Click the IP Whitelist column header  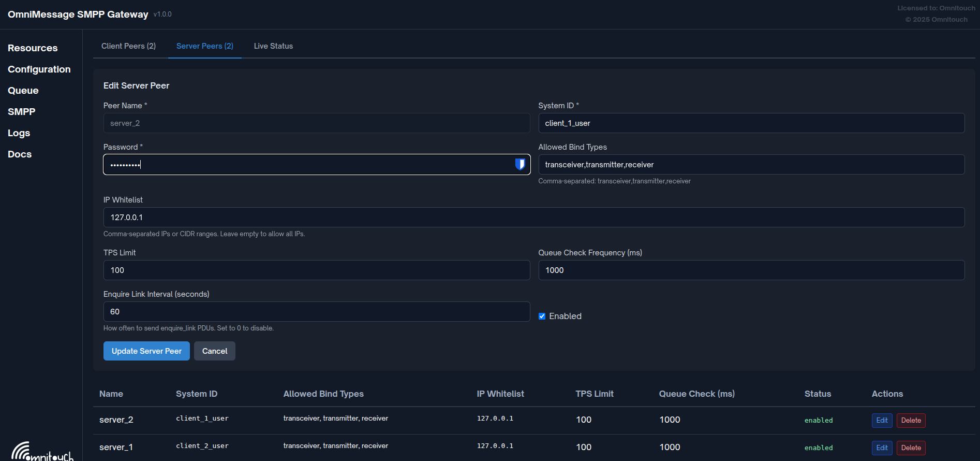(x=500, y=394)
